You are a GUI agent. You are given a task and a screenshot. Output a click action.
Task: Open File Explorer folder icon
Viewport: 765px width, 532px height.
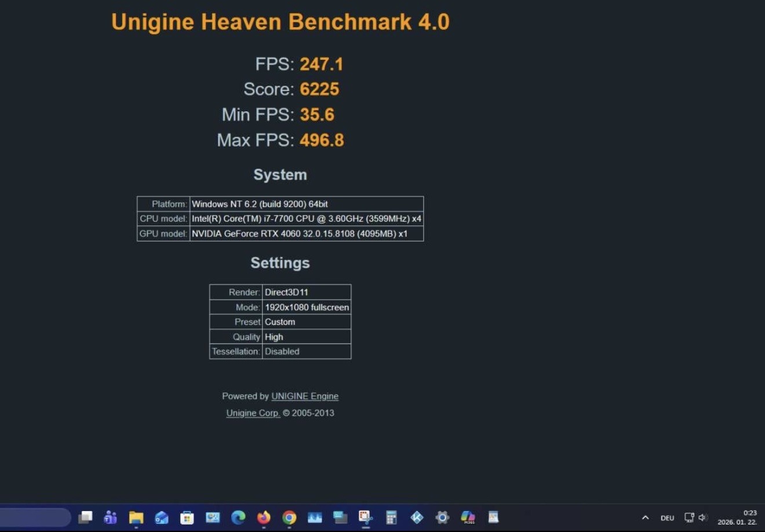pyautogui.click(x=136, y=517)
